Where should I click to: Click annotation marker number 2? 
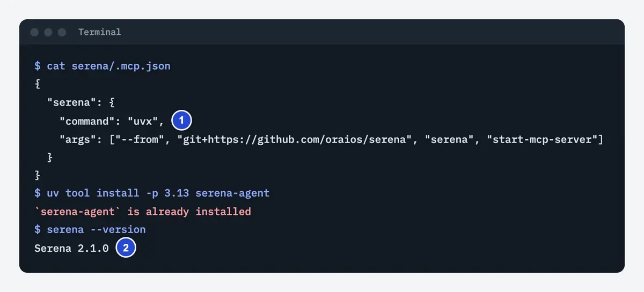click(126, 248)
